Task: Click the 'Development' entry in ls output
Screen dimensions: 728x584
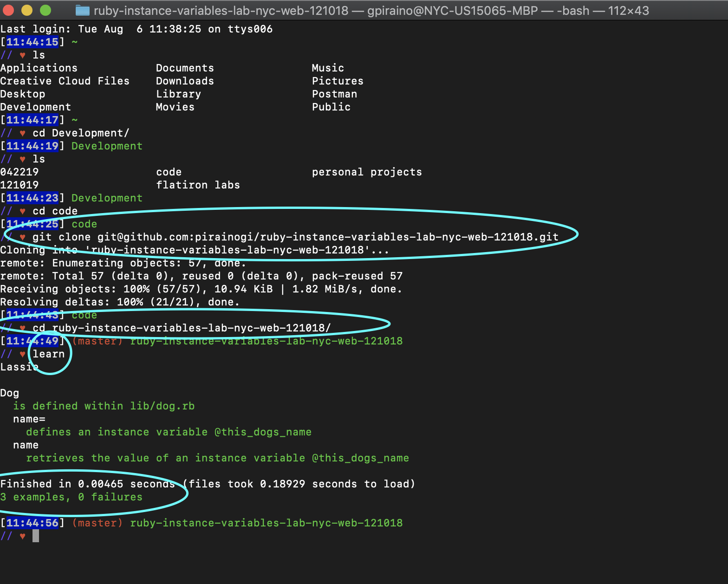Action: (x=36, y=107)
